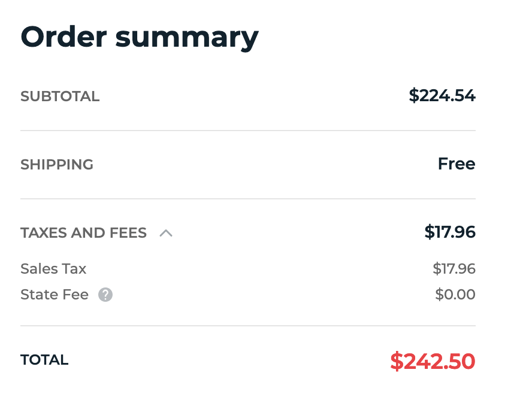This screenshot has width=532, height=412.
Task: Click the bold $17.96 taxes and fees amount
Action: click(450, 232)
